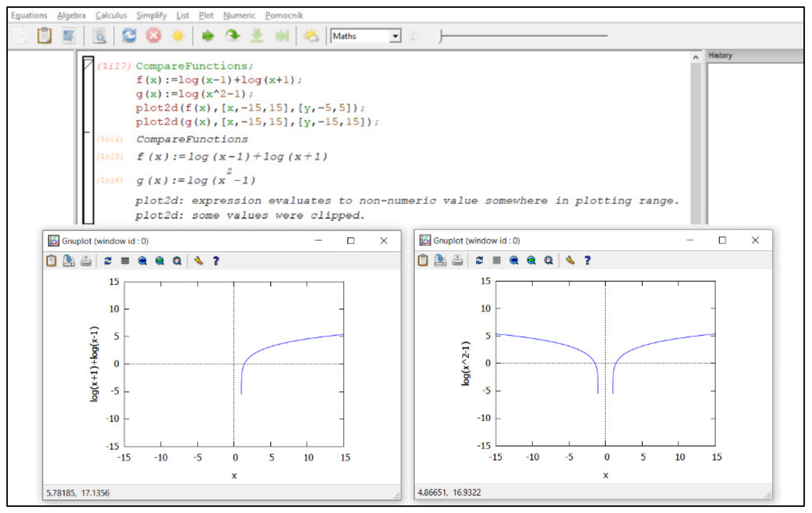This screenshot has width=812, height=513.
Task: Open wrench settings in left Gnuplot window
Action: point(199,261)
